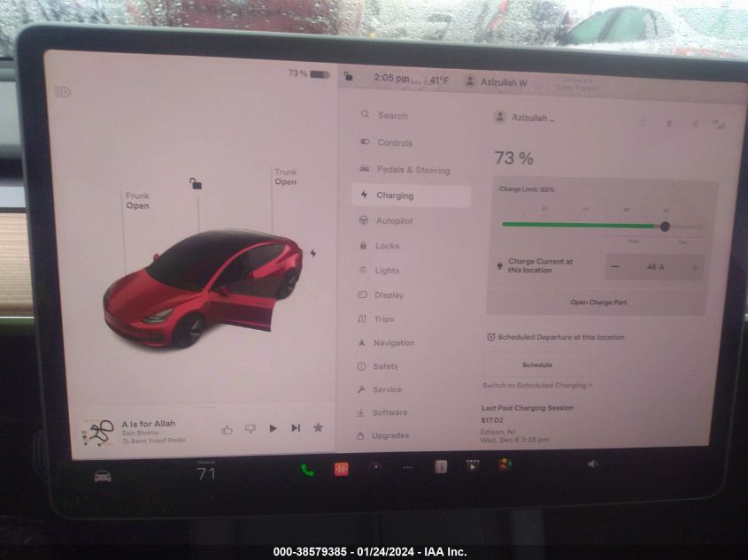Click the charge limit slider handle

(x=665, y=226)
